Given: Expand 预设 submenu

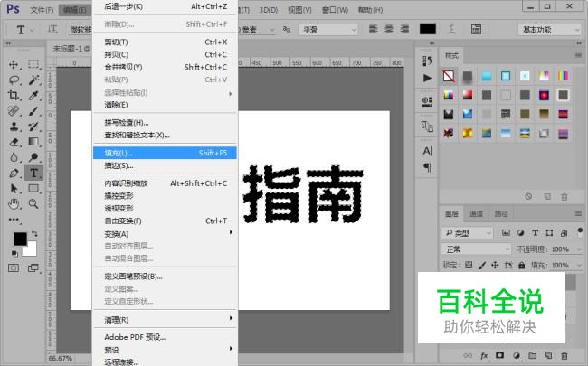Looking at the screenshot, I should pos(165,350).
